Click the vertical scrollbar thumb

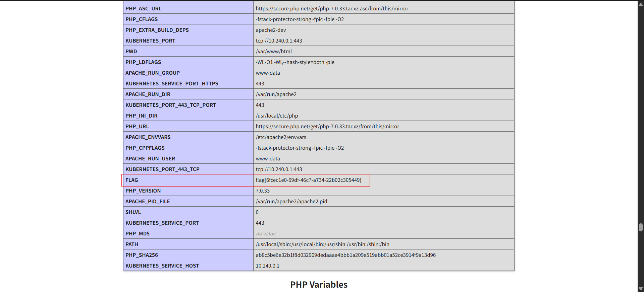point(641,227)
